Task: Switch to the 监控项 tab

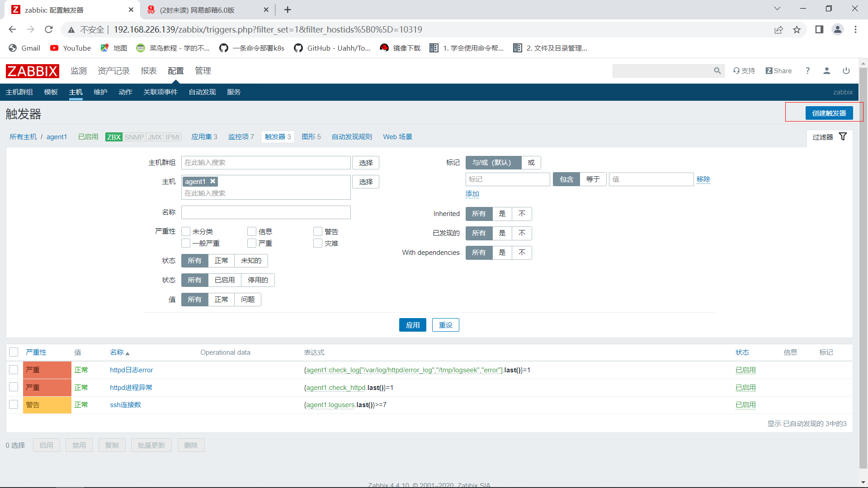Action: click(x=238, y=137)
